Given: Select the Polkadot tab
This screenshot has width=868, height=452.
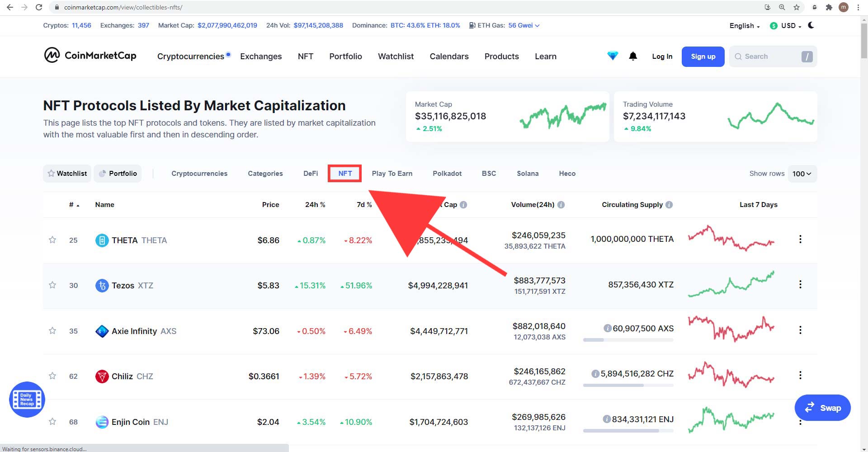Looking at the screenshot, I should 447,174.
